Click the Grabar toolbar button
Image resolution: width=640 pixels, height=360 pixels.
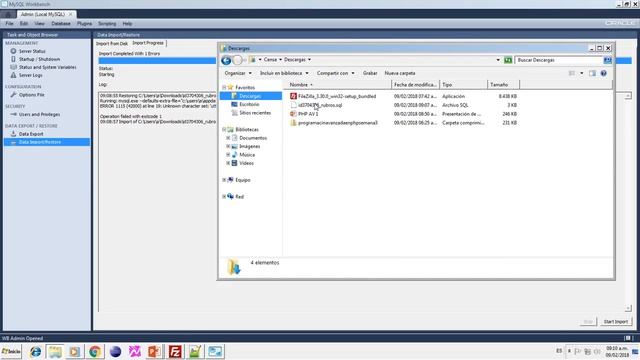[370, 73]
